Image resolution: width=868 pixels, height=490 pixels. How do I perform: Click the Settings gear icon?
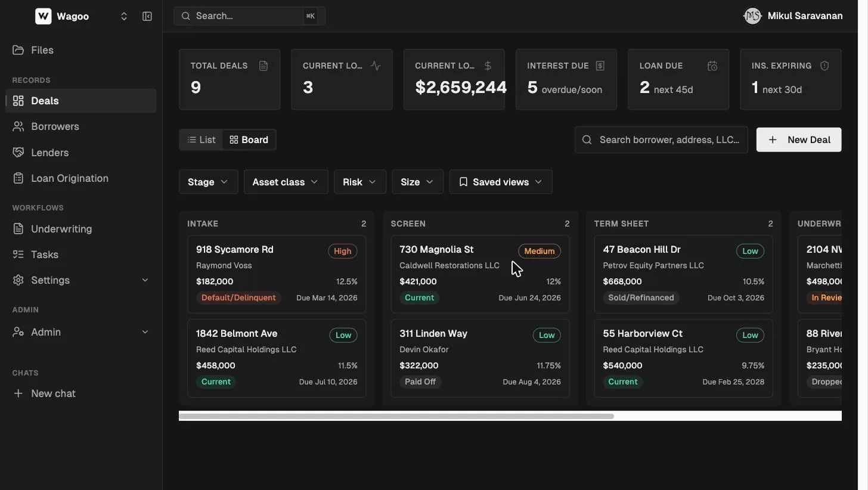18,280
